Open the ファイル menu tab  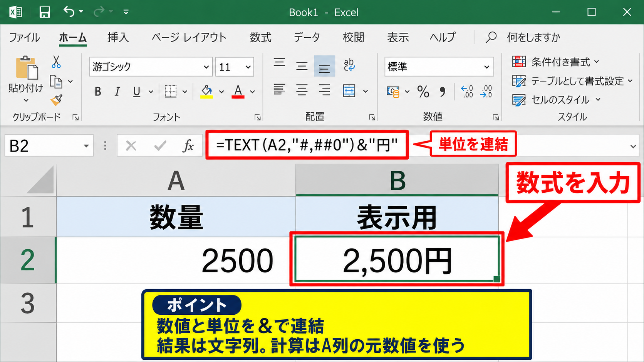24,37
